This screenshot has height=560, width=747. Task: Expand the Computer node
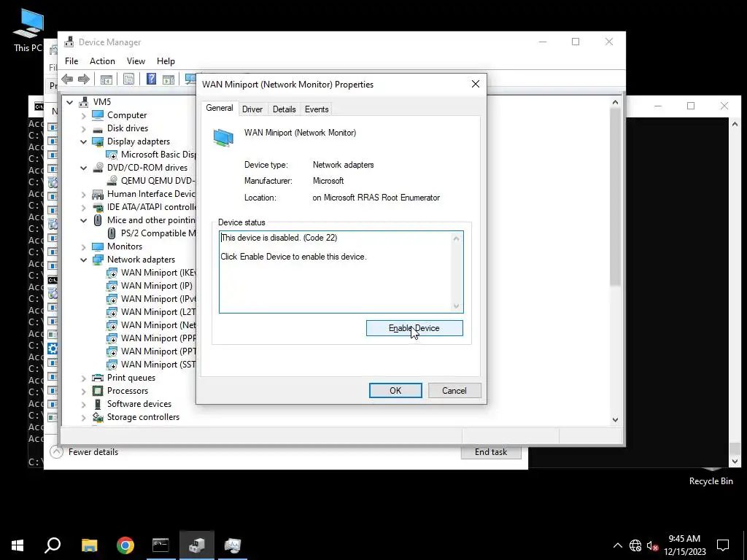click(x=83, y=116)
